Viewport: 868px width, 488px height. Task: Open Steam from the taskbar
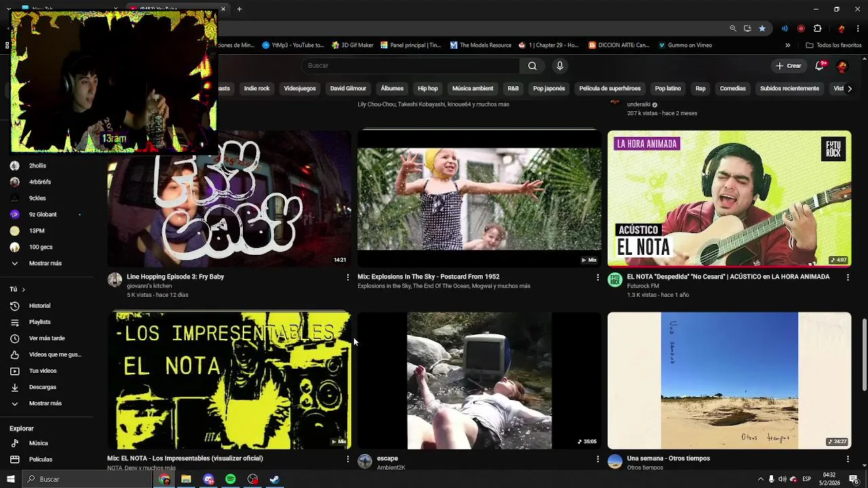click(x=275, y=479)
